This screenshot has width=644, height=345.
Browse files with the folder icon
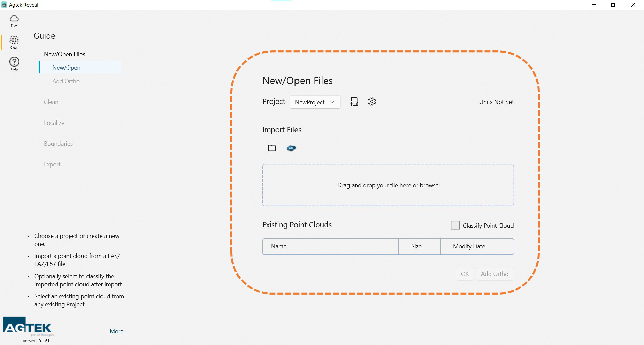[x=272, y=148]
